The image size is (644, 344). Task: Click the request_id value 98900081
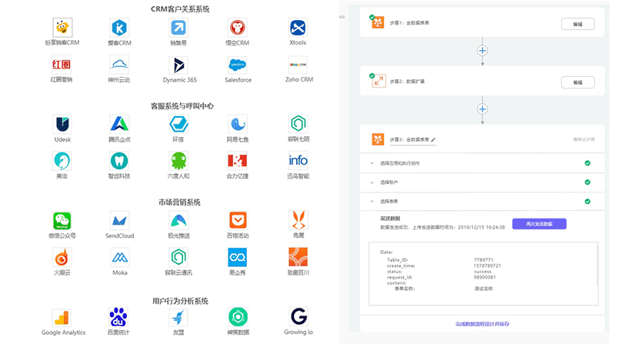485,277
